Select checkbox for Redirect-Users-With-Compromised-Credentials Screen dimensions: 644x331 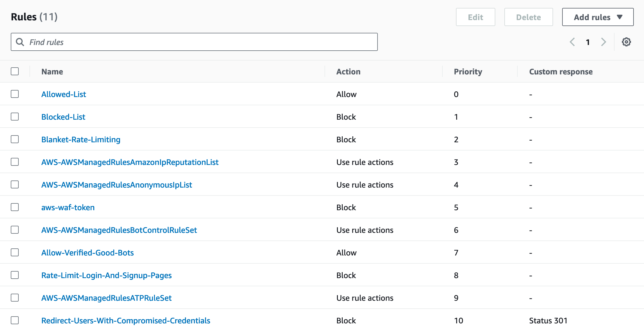coord(15,320)
